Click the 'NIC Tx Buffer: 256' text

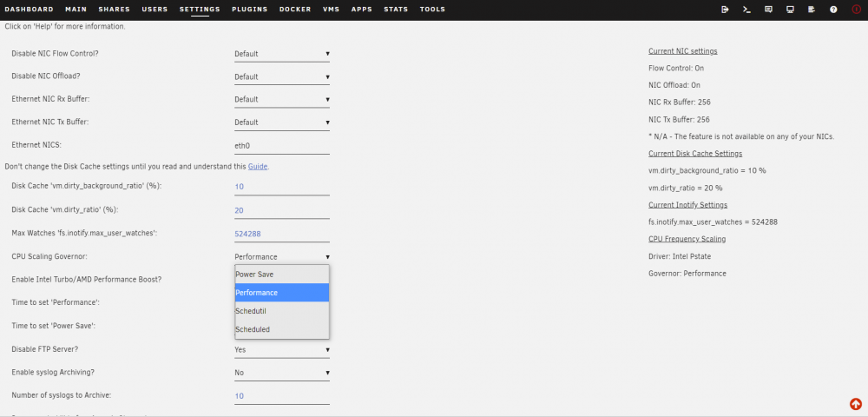(679, 120)
